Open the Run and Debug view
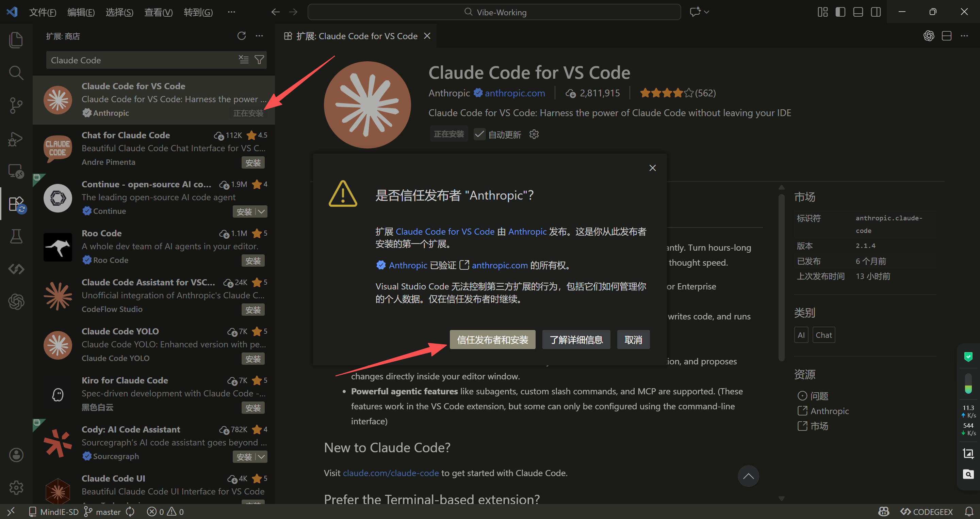Image resolution: width=980 pixels, height=519 pixels. pyautogui.click(x=16, y=139)
